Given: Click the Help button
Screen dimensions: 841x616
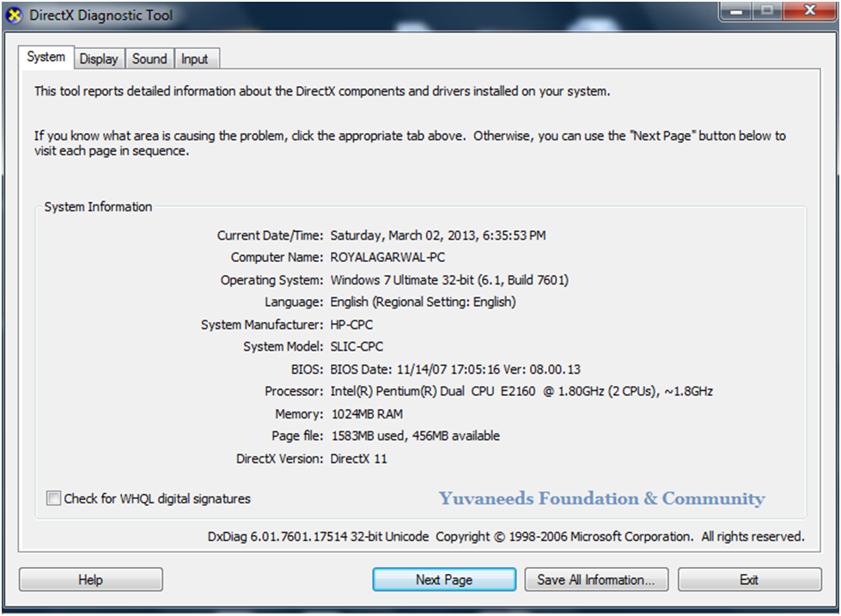Looking at the screenshot, I should click(x=90, y=579).
